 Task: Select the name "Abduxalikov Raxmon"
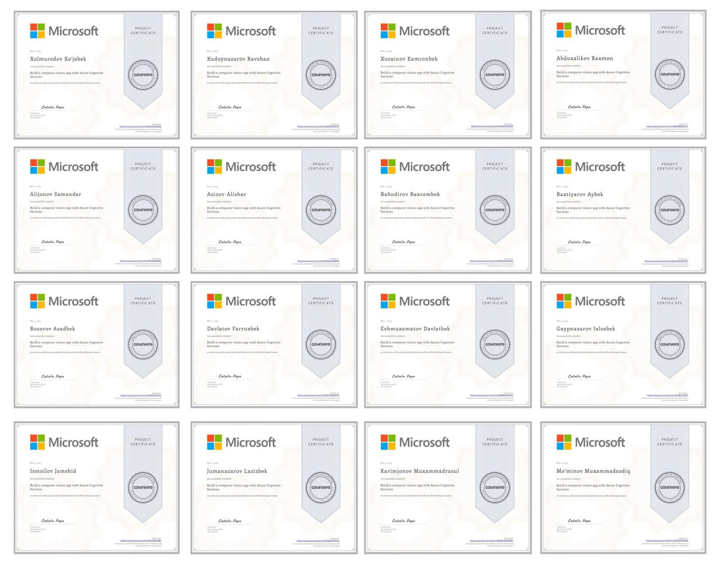(x=585, y=58)
